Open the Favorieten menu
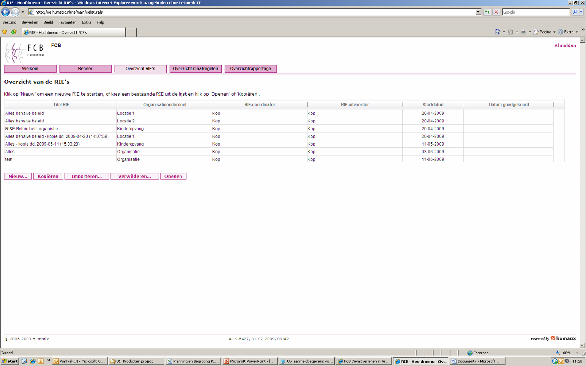This screenshot has width=586, height=366. pos(68,22)
